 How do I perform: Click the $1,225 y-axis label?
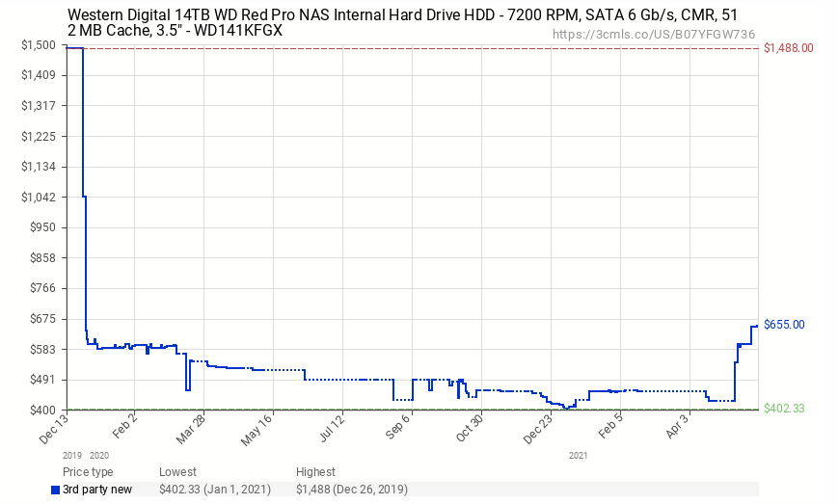[39, 136]
